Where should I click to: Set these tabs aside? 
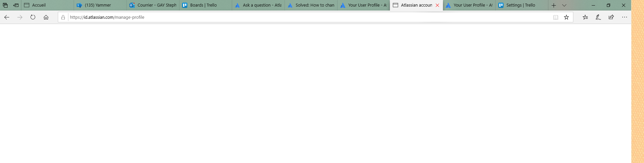(x=16, y=5)
